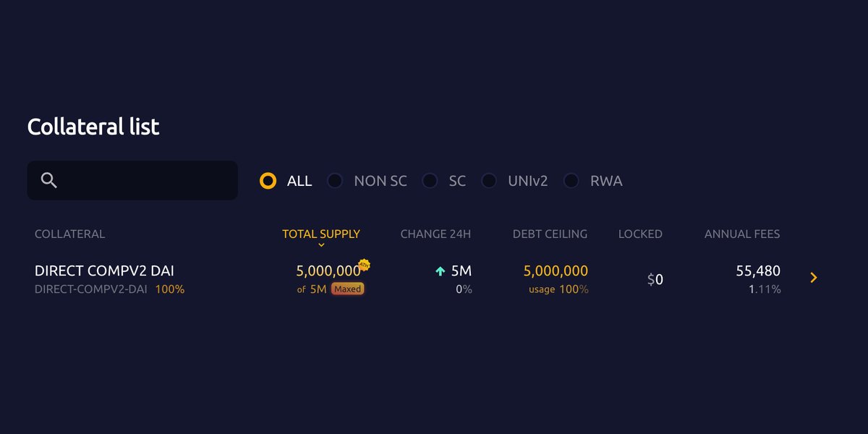Click the green up arrow change icon
Image resolution: width=868 pixels, height=434 pixels.
tap(440, 271)
